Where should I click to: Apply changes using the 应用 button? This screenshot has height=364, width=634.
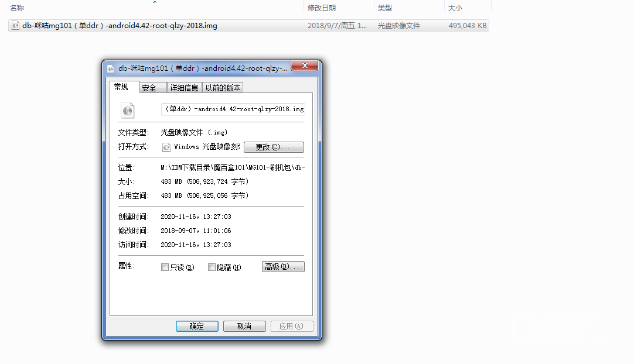[292, 326]
